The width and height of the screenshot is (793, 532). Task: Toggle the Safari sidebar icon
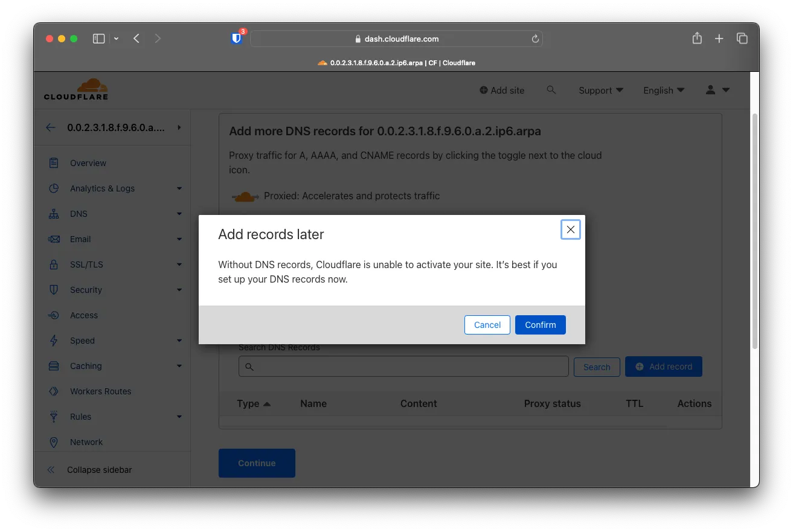[98, 39]
